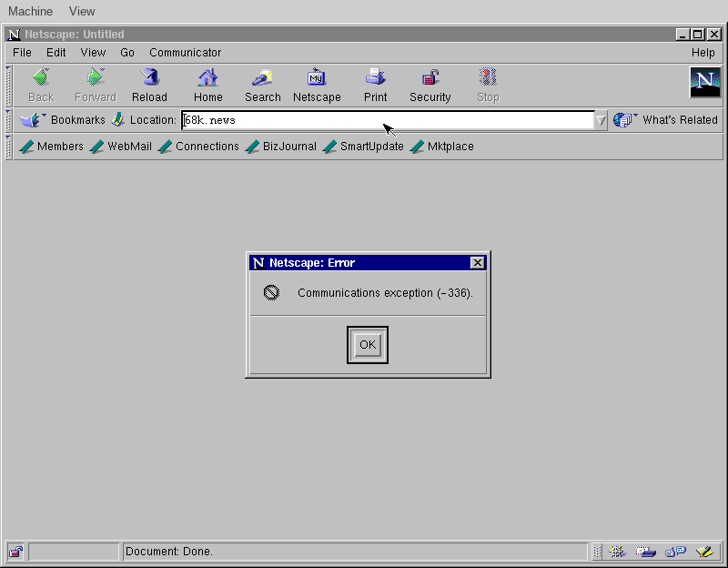Click the status bar security padlock

[x=15, y=552]
